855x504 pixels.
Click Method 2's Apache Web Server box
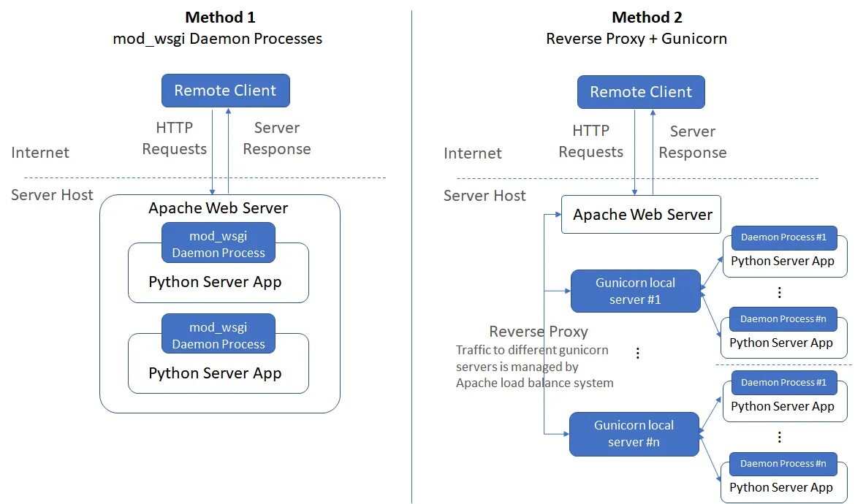click(642, 215)
